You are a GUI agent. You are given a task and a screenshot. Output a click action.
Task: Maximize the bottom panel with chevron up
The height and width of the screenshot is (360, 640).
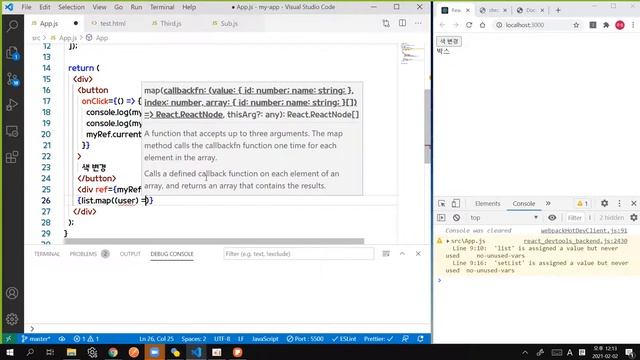click(402, 254)
